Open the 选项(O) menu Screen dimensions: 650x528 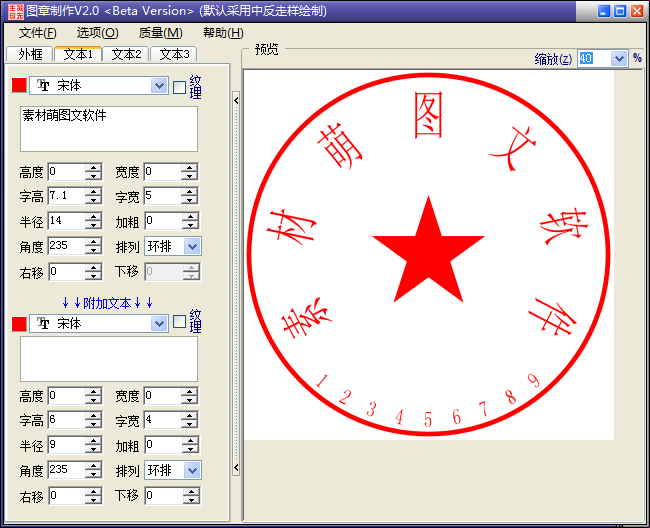point(97,33)
